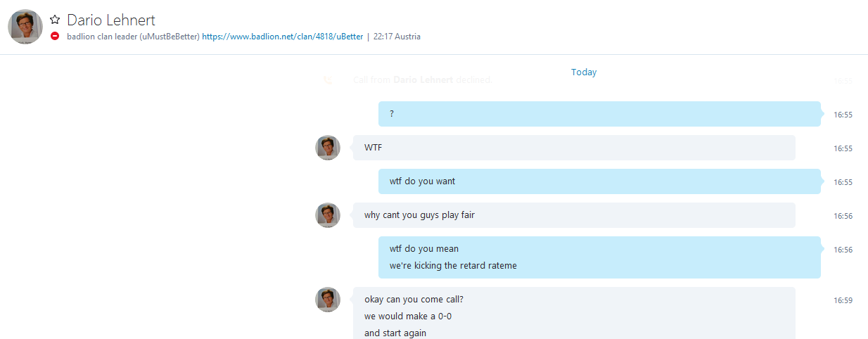Click avatar next to 'why cant you guys play fair'
The width and height of the screenshot is (868, 339).
coord(328,215)
